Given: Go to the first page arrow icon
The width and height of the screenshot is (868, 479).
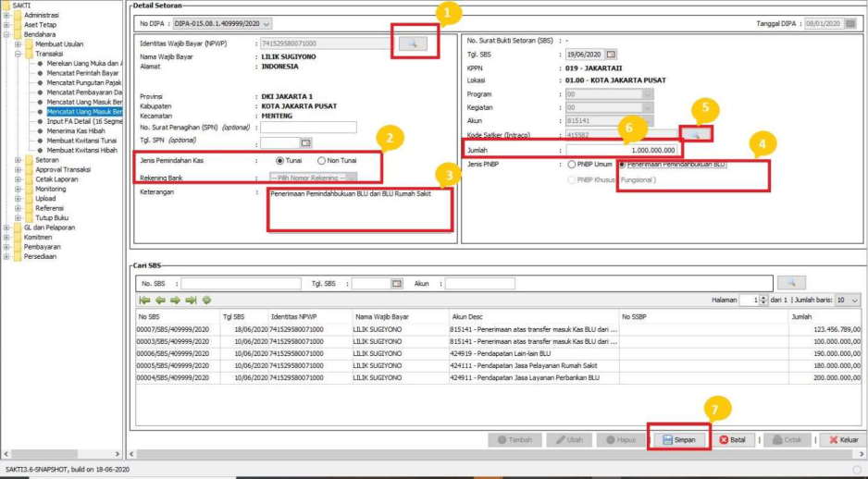Looking at the screenshot, I should [144, 300].
